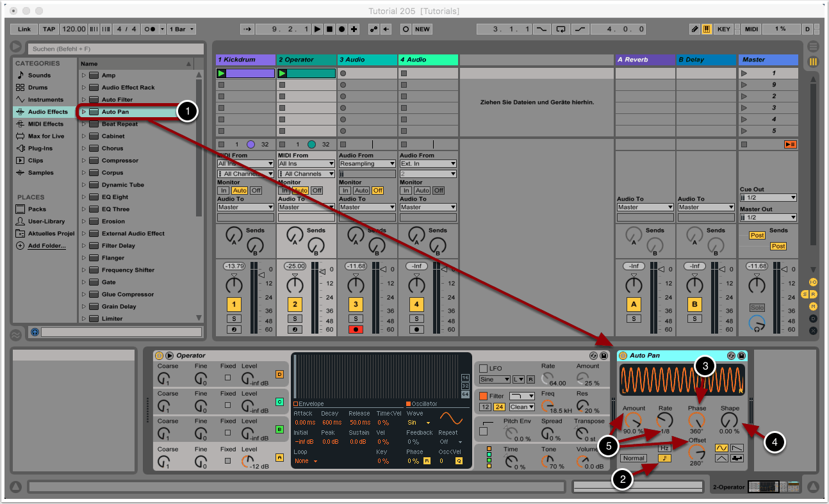Select the sine LFO waveform in Auto Pan
Viewport: 829px width, 504px height.
coord(721,448)
